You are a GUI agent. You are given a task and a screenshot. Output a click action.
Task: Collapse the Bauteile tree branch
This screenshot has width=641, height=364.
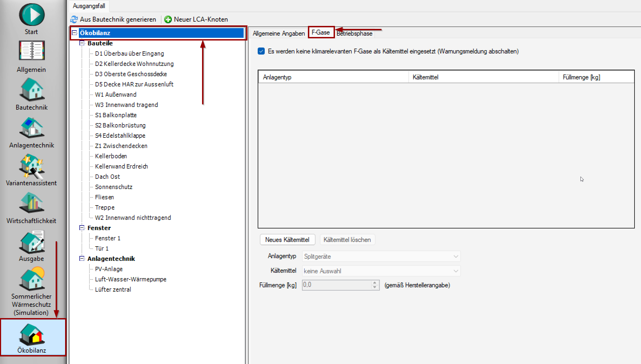click(x=82, y=43)
